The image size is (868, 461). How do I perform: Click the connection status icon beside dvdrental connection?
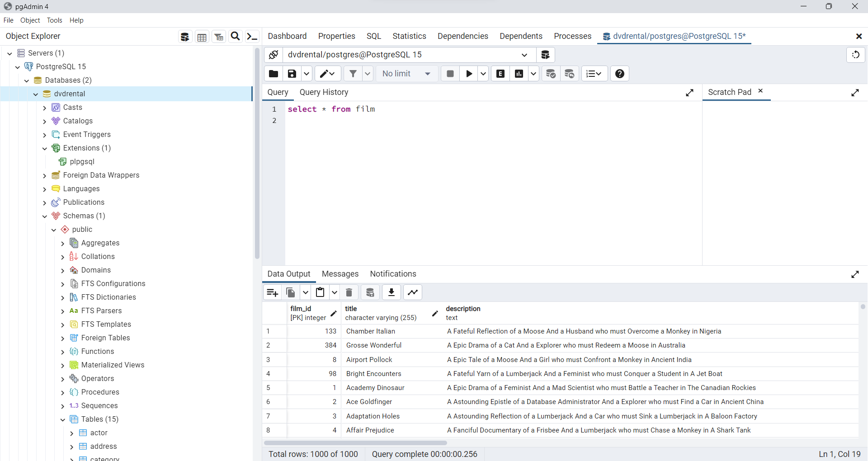pyautogui.click(x=274, y=55)
